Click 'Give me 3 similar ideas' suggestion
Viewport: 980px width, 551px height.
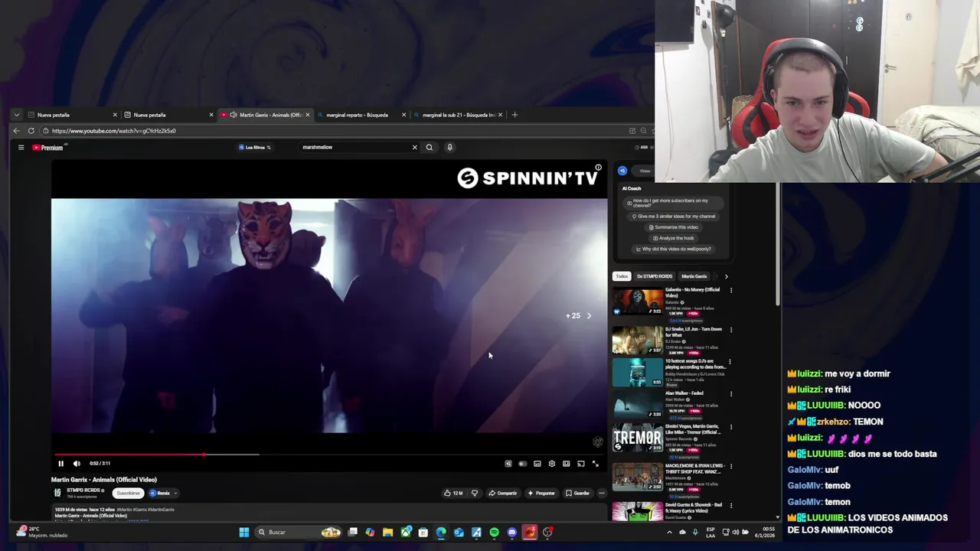[674, 217]
